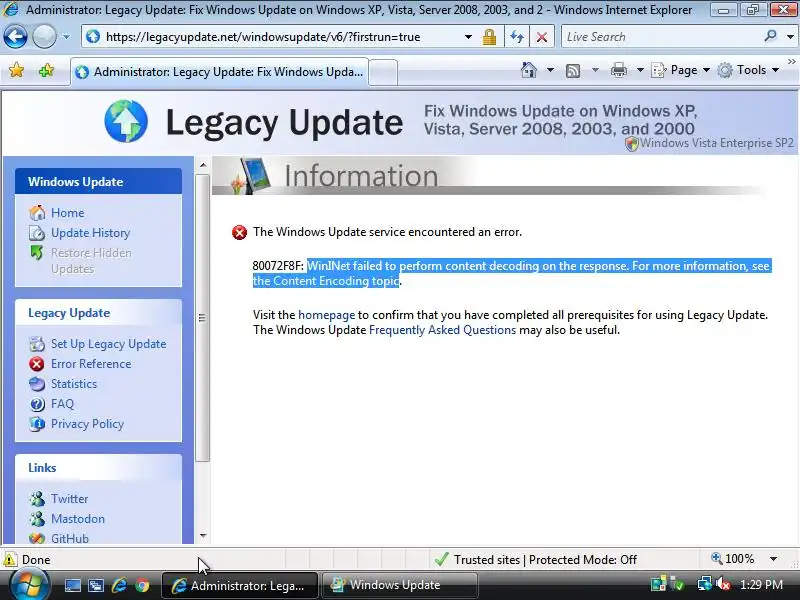
Task: Expand the toolbar overflow chevron
Action: point(791,61)
